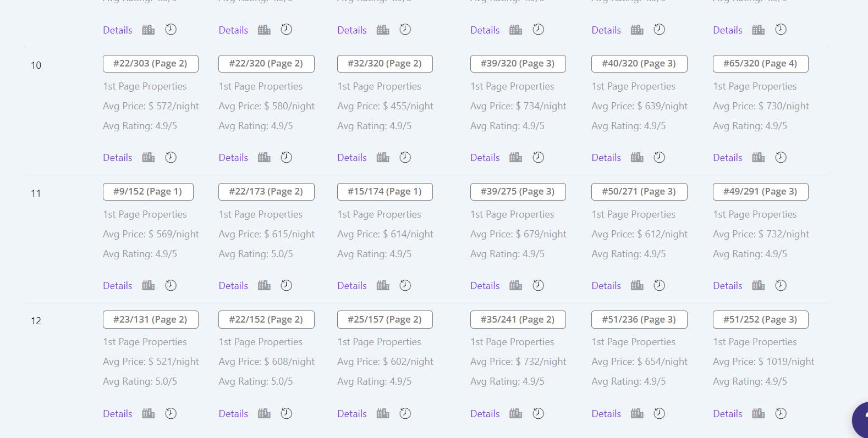Follow Details link under #35/241 (Page 2)
868x438 pixels.
(485, 414)
